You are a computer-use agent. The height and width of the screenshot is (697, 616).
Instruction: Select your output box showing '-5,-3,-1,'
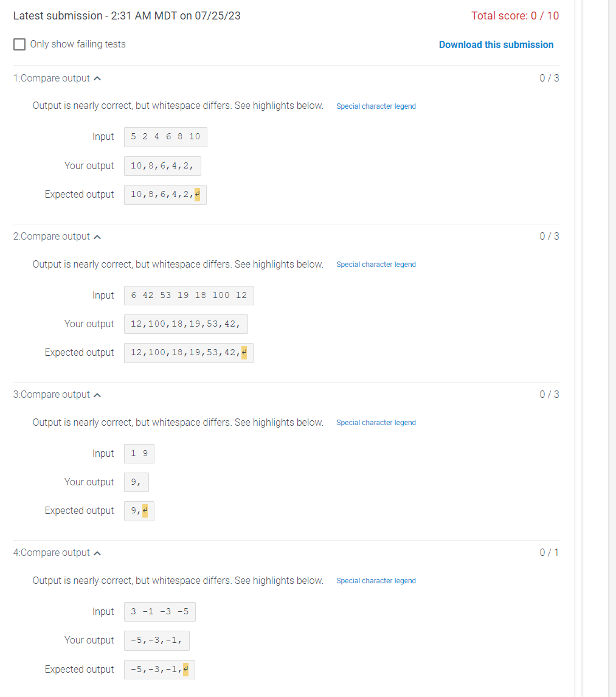click(x=156, y=640)
